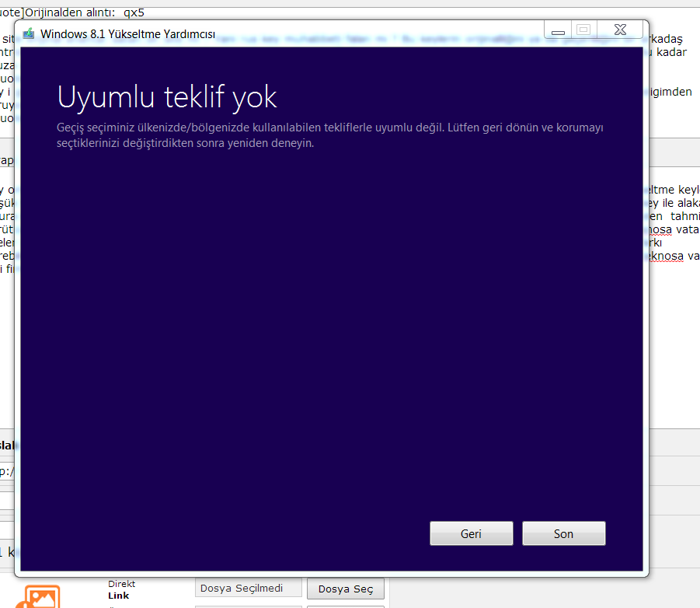Viewport: 700px width, 608px height.
Task: Click the image upload icon in browser page
Action: click(39, 597)
